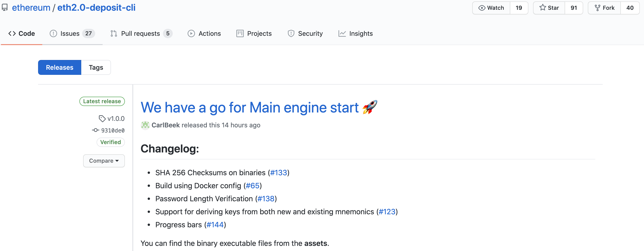The height and width of the screenshot is (251, 644).
Task: Switch to the Tags view
Action: click(96, 67)
